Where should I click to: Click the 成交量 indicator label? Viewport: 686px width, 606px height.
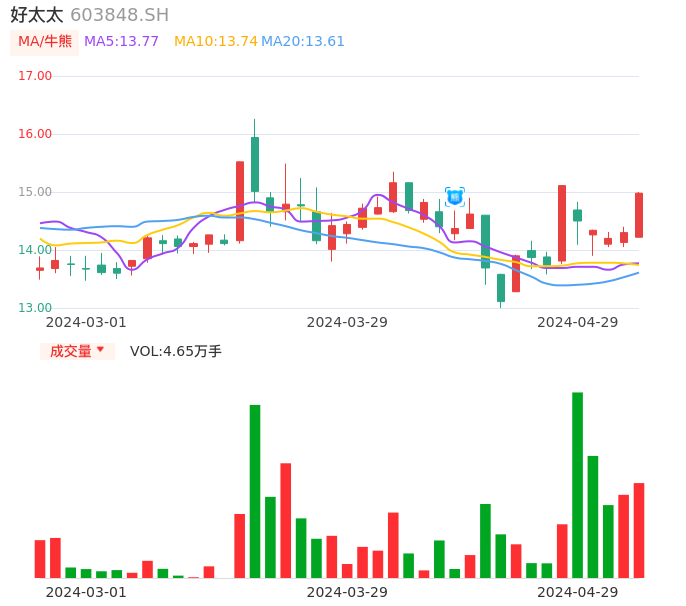(x=70, y=351)
